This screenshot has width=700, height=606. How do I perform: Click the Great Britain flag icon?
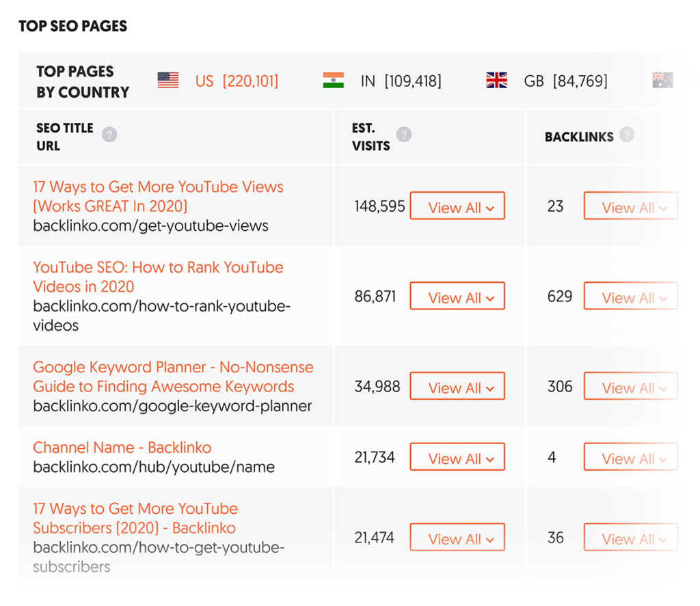point(496,81)
